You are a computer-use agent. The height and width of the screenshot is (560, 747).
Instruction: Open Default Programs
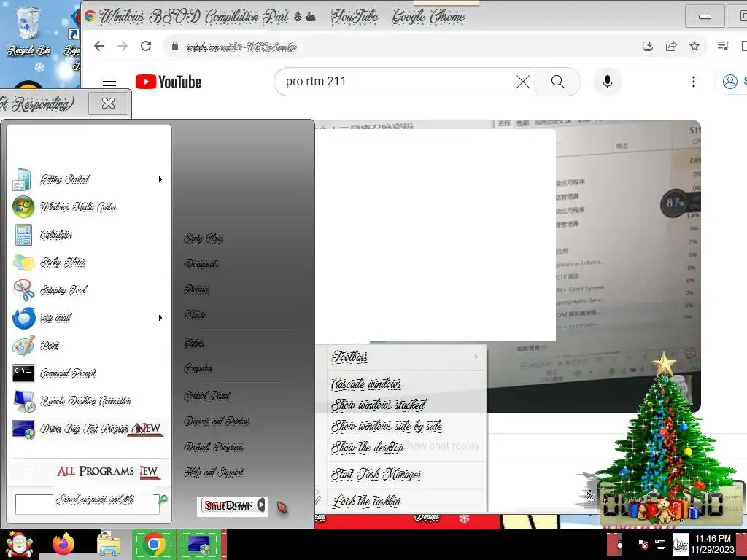pyautogui.click(x=214, y=447)
